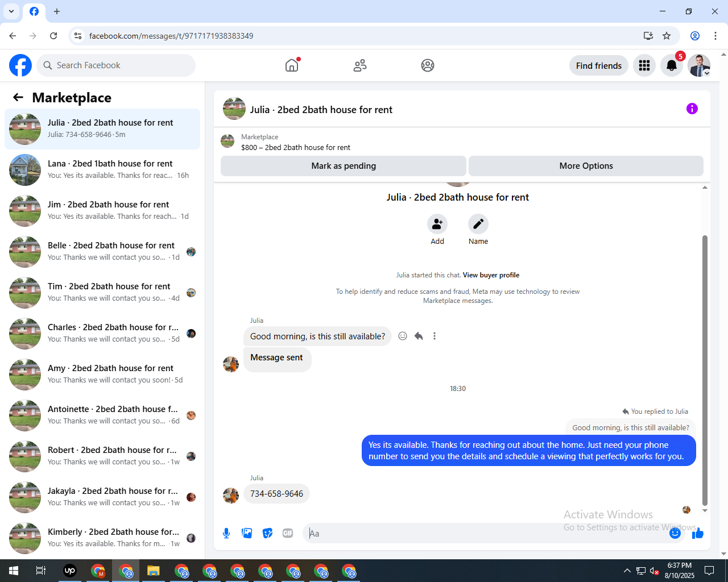This screenshot has width=728, height=582.
Task: Open more options dots beside Julia's message
Action: [x=435, y=336]
